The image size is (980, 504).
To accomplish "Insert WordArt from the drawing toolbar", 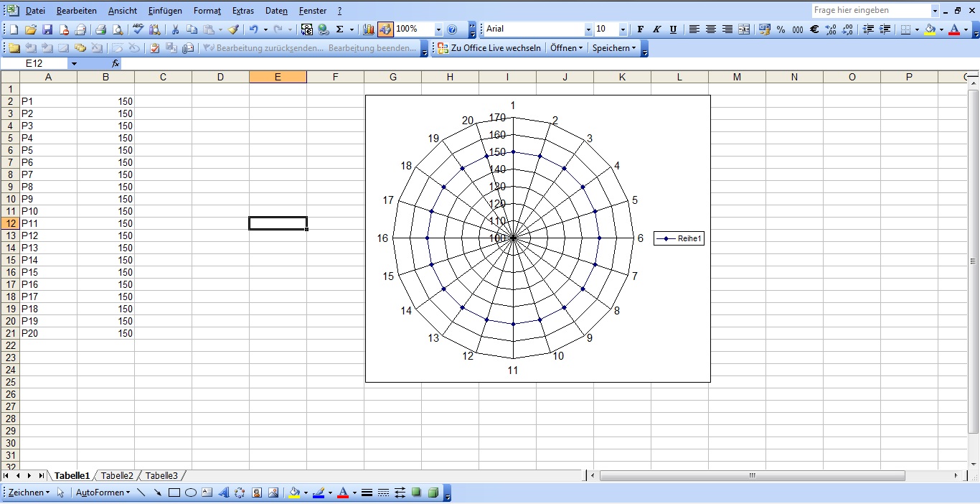I will pyautogui.click(x=223, y=493).
